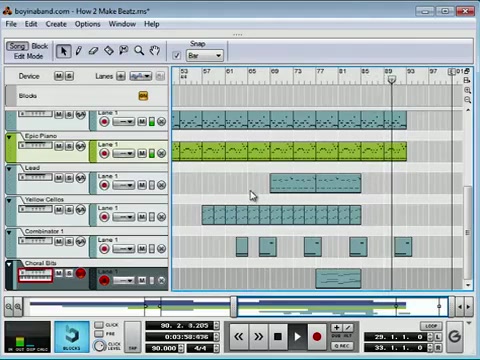Screen dimensions: 480x360
Task: Open the Snap Bar value dropdown
Action: click(x=205, y=55)
